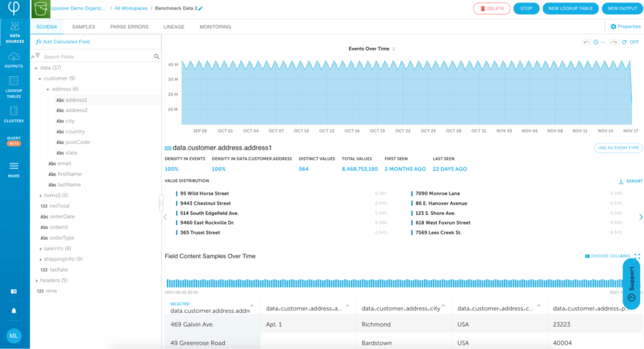The height and width of the screenshot is (349, 644).
Task: Select the address2 field
Action: 72,111
